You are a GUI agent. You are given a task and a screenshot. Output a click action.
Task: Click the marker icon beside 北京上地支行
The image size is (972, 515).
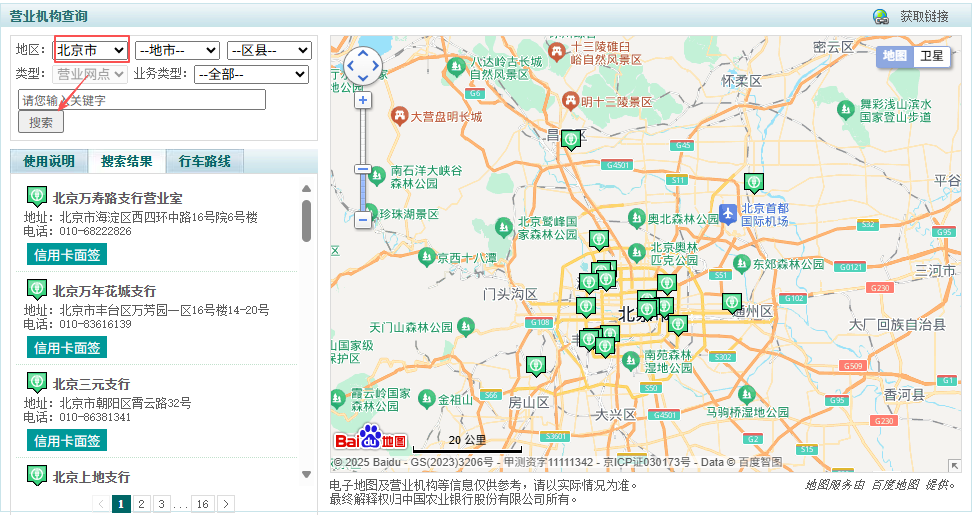(x=37, y=475)
